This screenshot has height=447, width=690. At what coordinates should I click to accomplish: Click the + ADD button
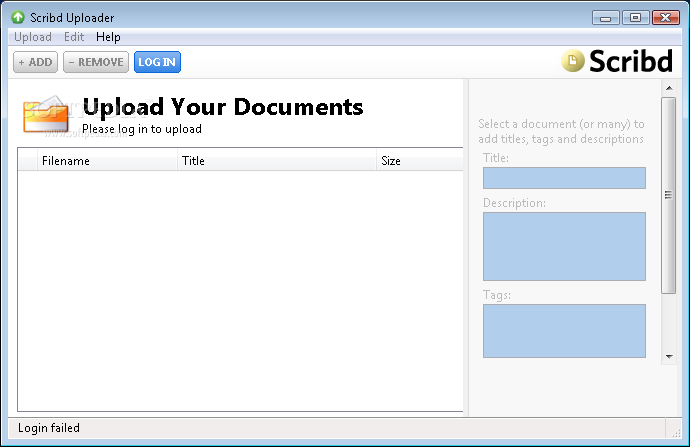36,62
